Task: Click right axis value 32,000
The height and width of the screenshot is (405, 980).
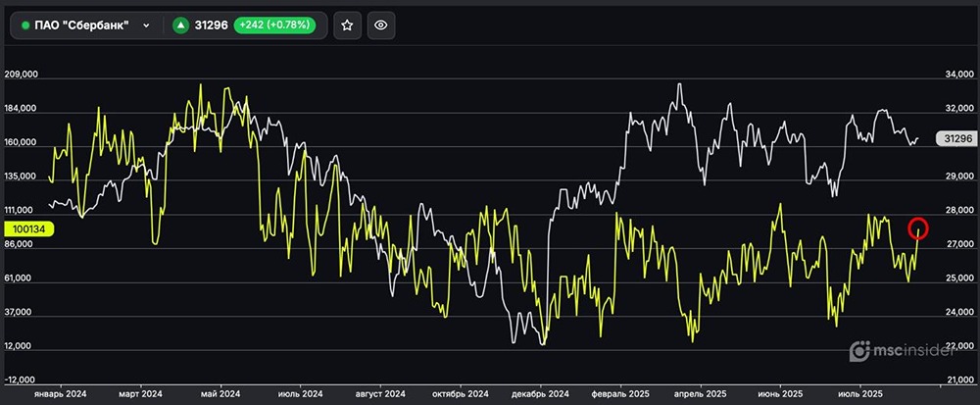Action: click(x=958, y=108)
